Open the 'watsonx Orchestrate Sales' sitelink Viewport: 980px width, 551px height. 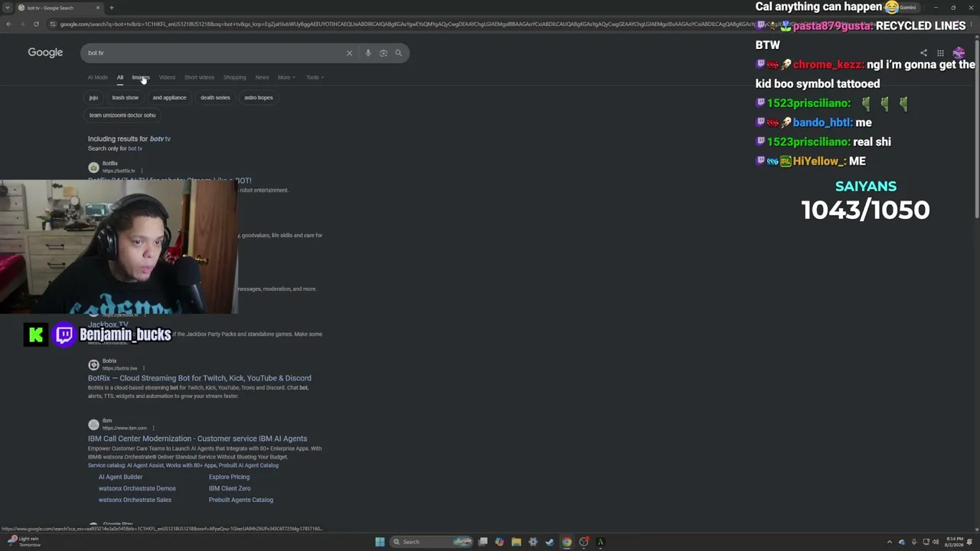tap(135, 500)
